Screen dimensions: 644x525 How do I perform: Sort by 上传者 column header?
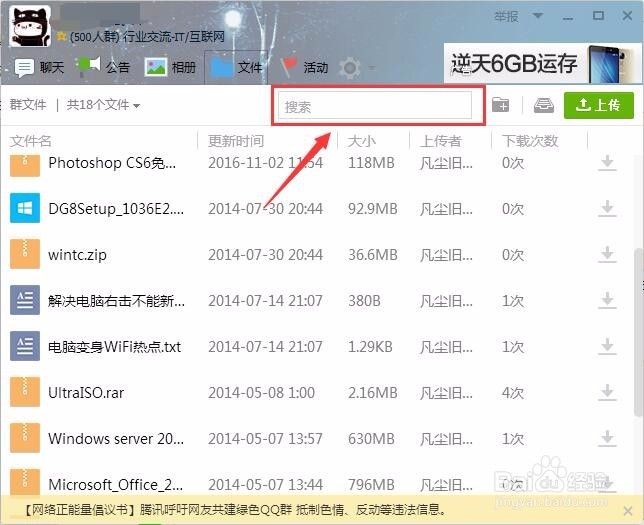click(x=441, y=141)
